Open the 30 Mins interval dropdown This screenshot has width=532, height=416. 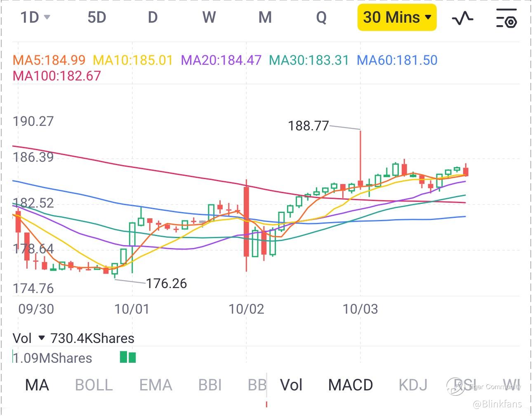click(397, 17)
